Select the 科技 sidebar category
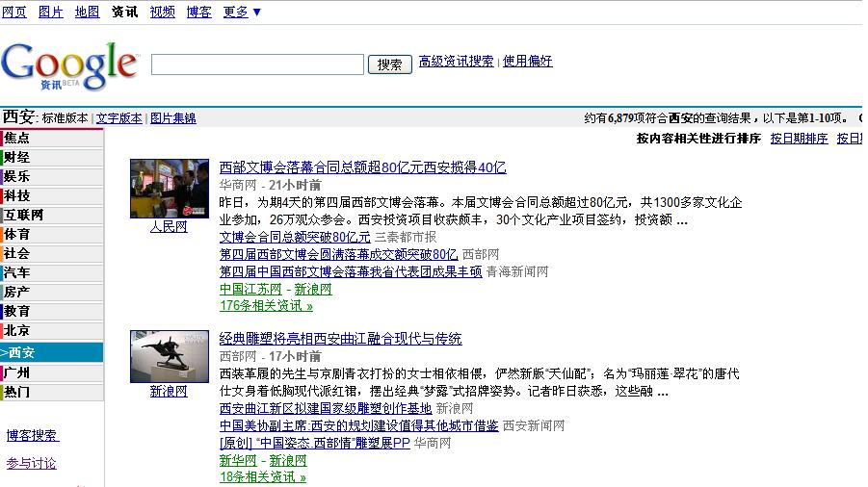This screenshot has height=487, width=868. tap(51, 195)
